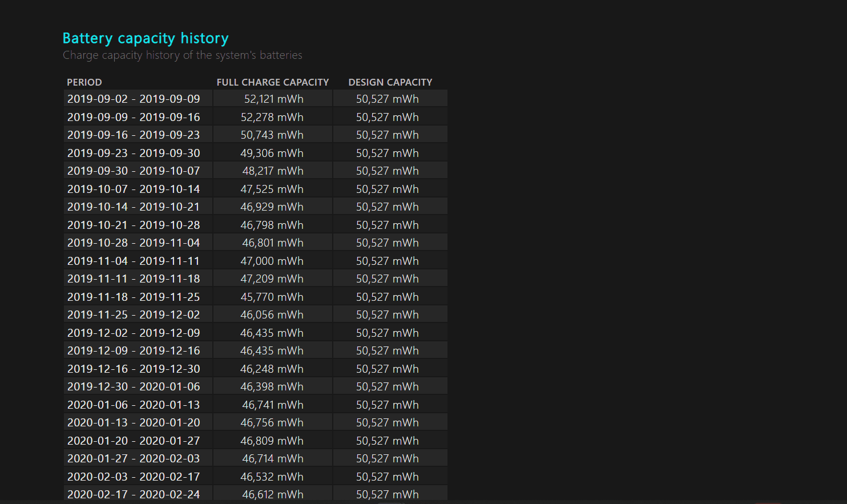Select period 2020-01-06 - 2020-01-13

pos(134,405)
